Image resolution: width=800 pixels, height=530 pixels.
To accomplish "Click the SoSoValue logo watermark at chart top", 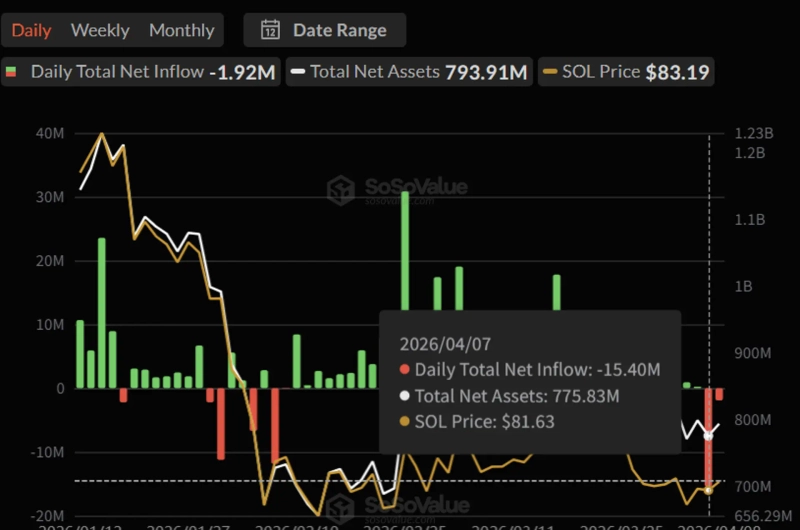I will 342,190.
